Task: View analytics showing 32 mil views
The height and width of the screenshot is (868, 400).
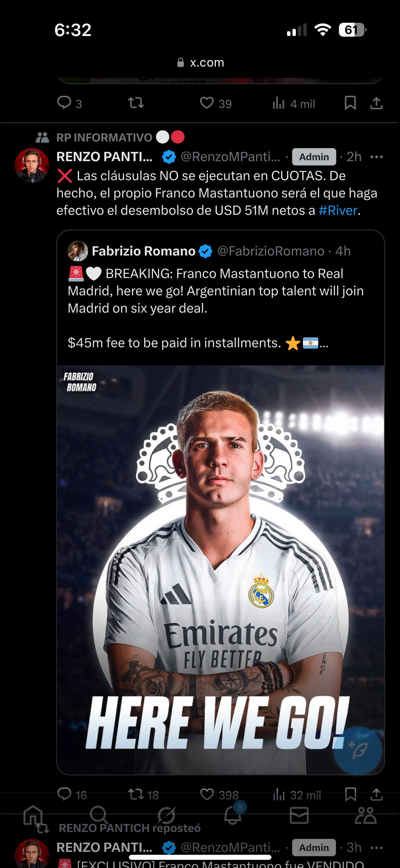Action: click(297, 795)
